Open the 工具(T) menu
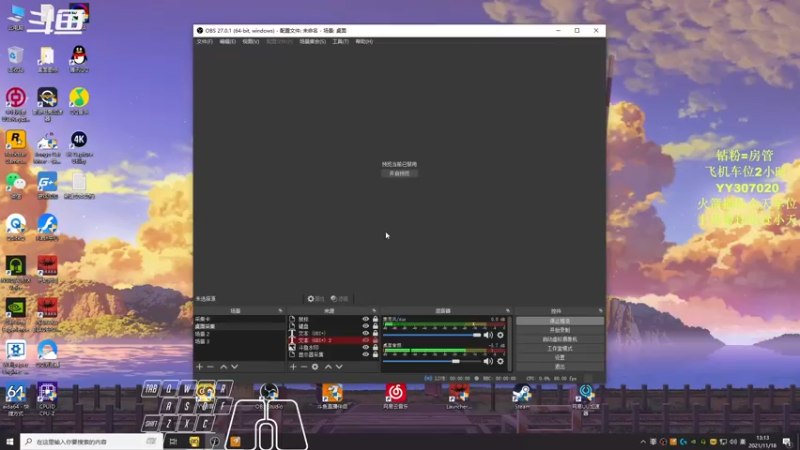This screenshot has height=450, width=800. click(x=340, y=41)
